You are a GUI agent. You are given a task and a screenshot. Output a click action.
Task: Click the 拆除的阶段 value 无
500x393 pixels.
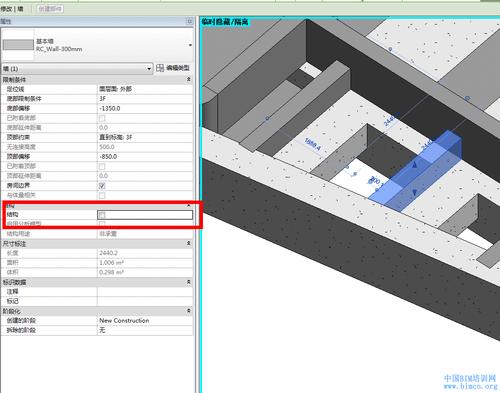point(145,330)
